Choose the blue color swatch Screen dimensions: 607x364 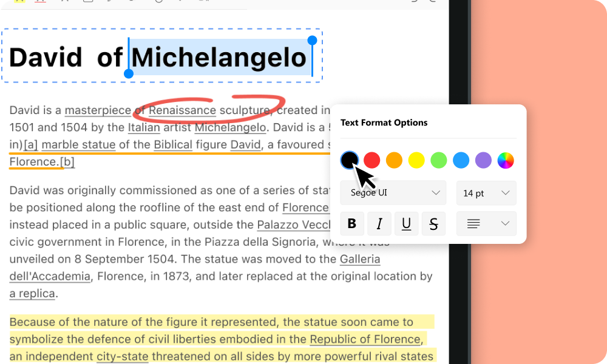coord(461,160)
